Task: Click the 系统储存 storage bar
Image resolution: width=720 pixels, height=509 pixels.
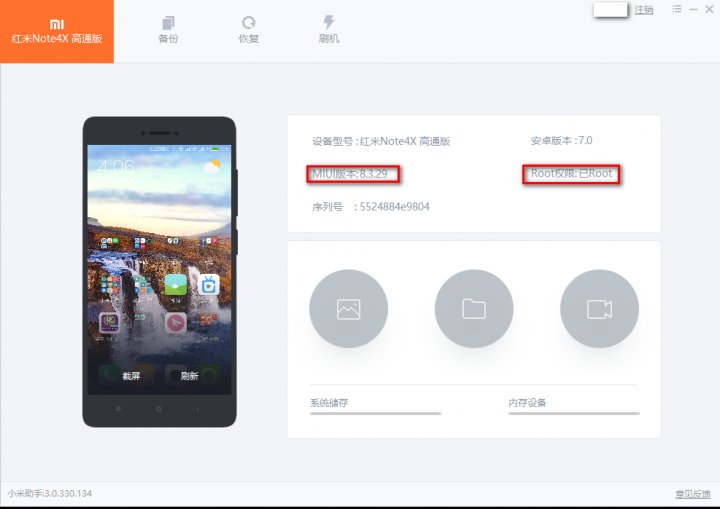Action: click(376, 413)
